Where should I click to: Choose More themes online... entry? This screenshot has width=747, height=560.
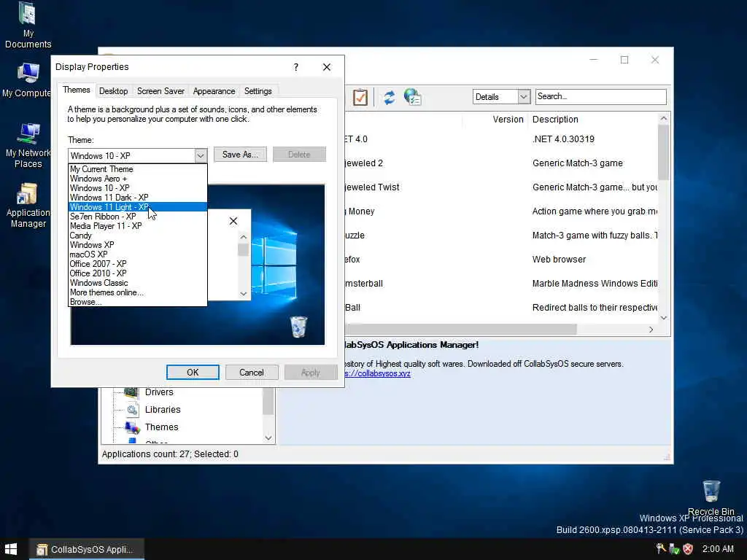pyautogui.click(x=138, y=292)
